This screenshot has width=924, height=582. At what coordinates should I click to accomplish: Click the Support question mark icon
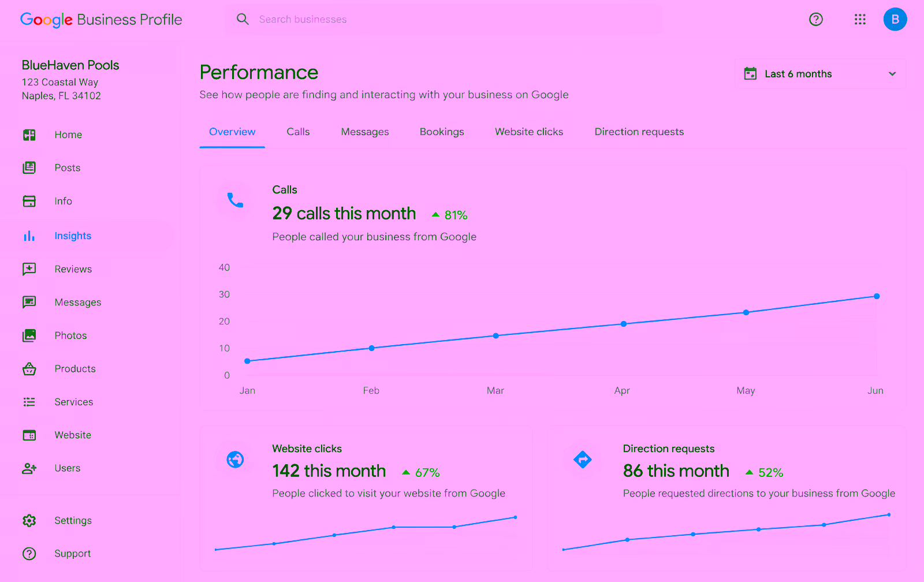point(29,554)
